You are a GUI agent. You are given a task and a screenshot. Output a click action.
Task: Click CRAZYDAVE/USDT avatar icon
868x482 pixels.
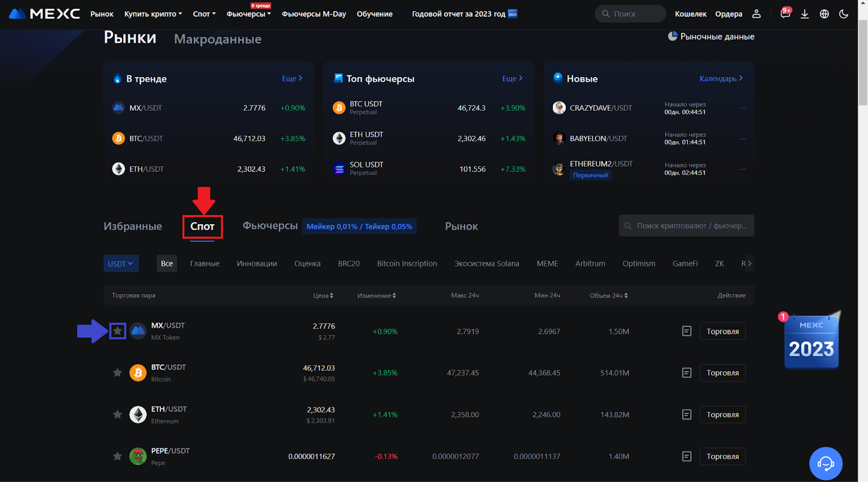[559, 108]
